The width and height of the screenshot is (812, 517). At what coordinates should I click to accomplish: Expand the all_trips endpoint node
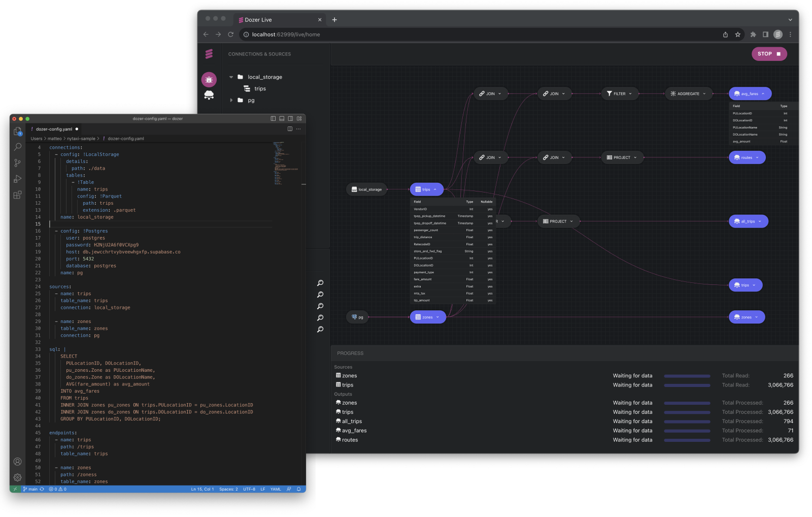coord(760,221)
